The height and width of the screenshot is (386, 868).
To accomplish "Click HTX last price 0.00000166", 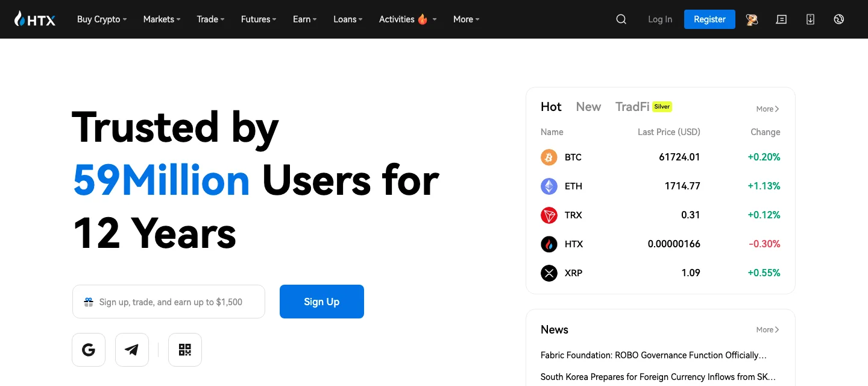I will (674, 244).
